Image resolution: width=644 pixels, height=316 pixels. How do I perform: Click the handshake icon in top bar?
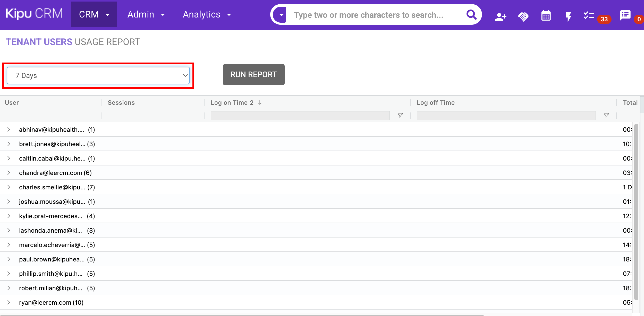pyautogui.click(x=523, y=16)
